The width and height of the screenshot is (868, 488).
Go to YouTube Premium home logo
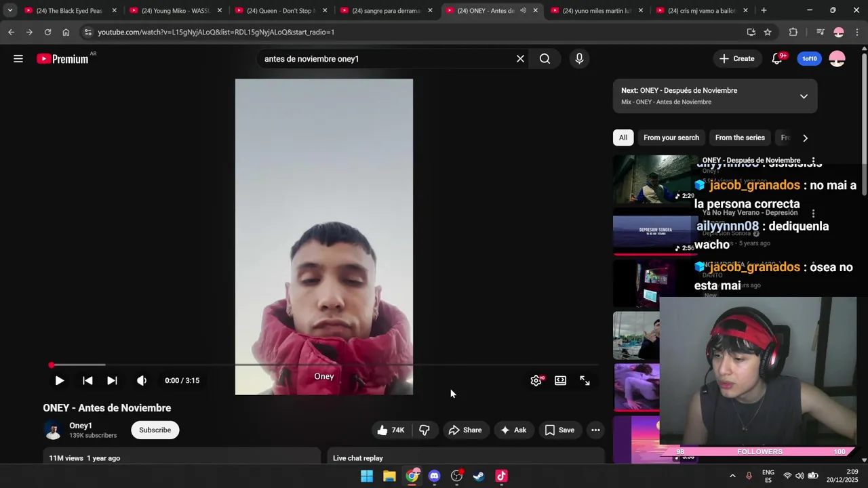point(62,59)
